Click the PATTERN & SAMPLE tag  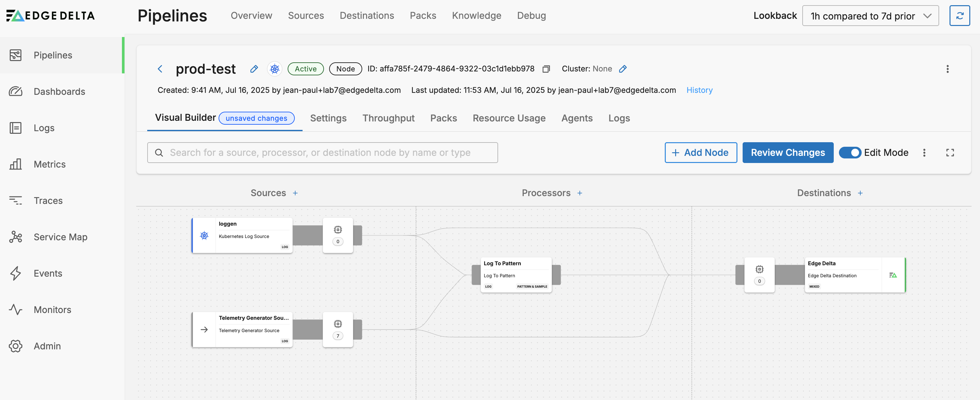tap(532, 286)
